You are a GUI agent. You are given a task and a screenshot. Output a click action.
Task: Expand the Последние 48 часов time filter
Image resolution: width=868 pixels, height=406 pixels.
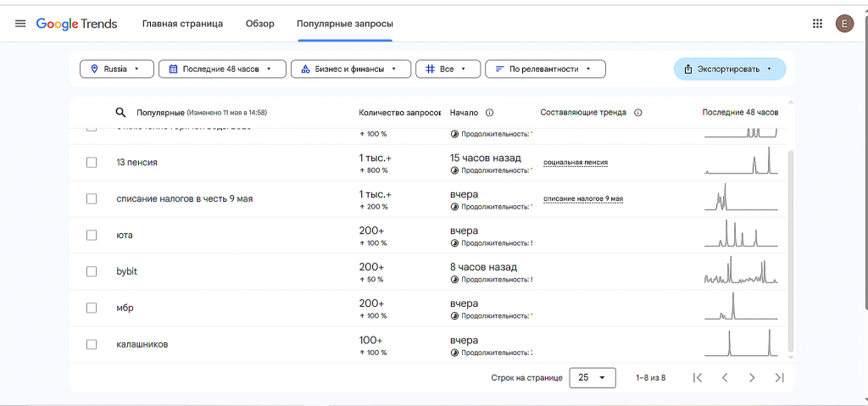tap(221, 70)
